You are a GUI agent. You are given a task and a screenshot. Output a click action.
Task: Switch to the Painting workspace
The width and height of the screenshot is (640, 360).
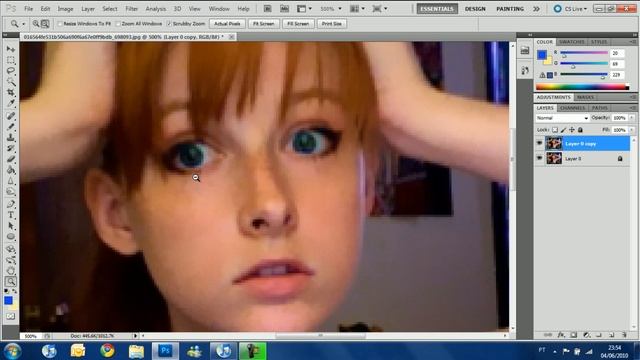tap(510, 9)
